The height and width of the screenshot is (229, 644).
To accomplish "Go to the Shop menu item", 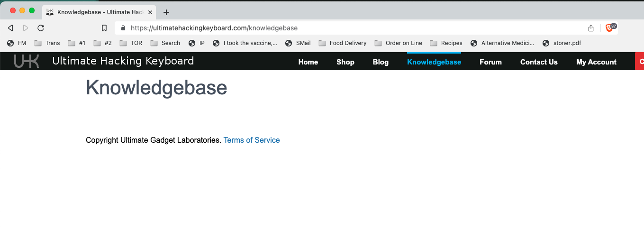I will click(345, 62).
